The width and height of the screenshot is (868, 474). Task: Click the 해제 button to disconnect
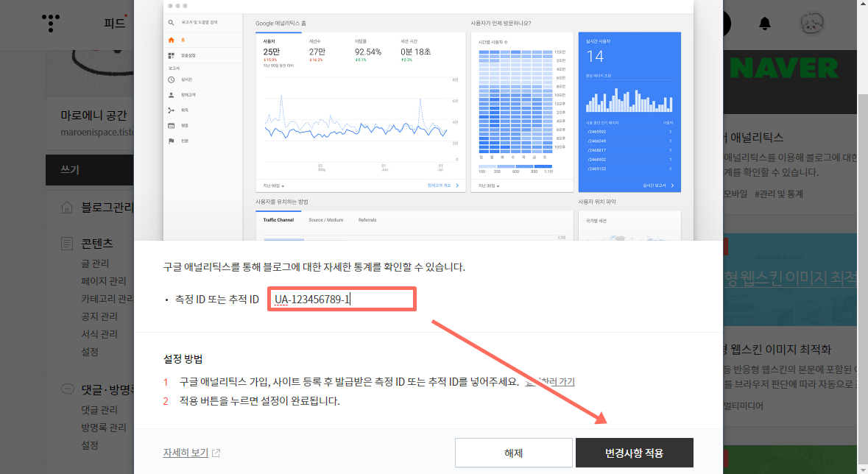(513, 453)
